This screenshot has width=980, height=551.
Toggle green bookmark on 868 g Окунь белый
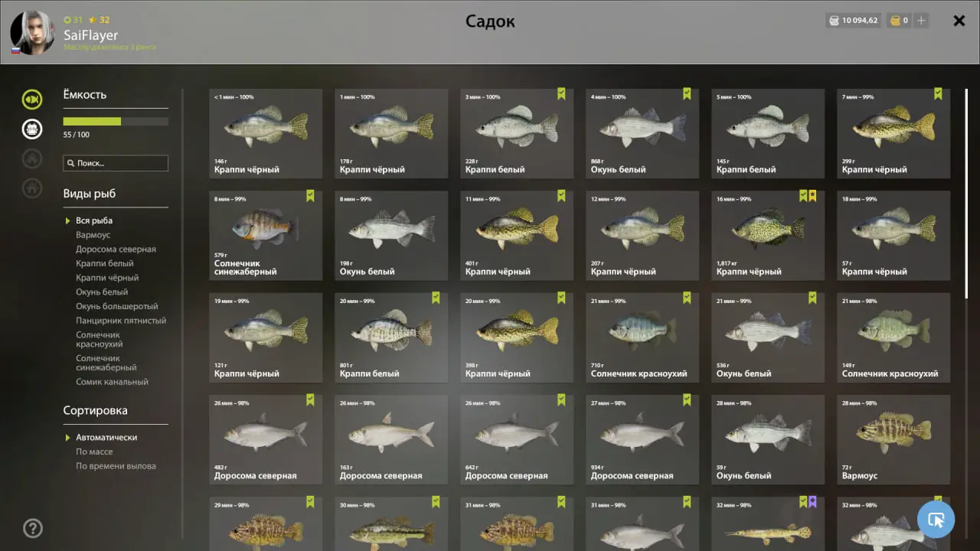[x=687, y=93]
